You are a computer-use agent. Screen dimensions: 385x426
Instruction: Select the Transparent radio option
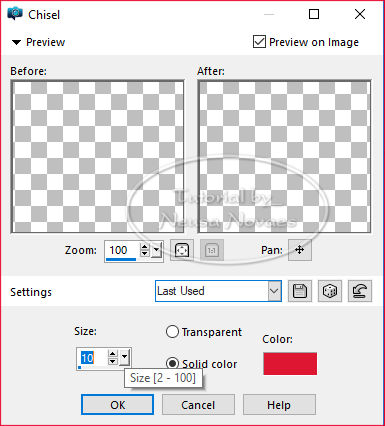172,332
